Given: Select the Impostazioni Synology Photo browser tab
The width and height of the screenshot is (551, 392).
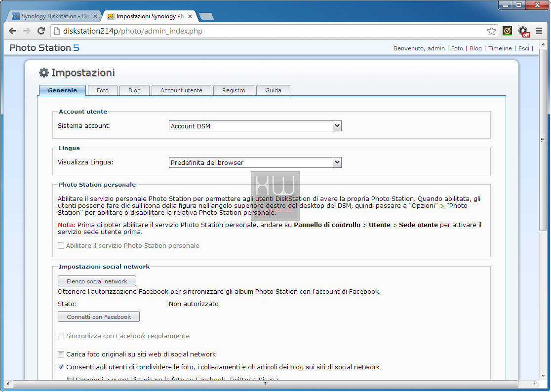Looking at the screenshot, I should [x=150, y=16].
